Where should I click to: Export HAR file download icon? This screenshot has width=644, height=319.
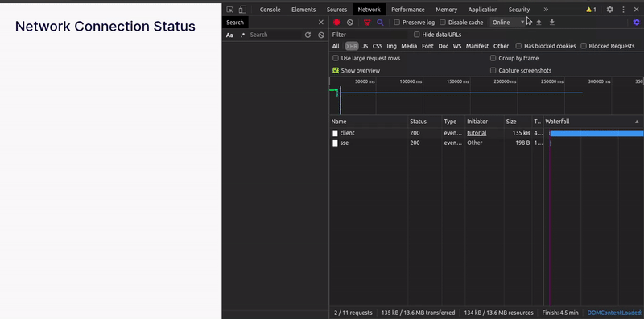coord(552,23)
